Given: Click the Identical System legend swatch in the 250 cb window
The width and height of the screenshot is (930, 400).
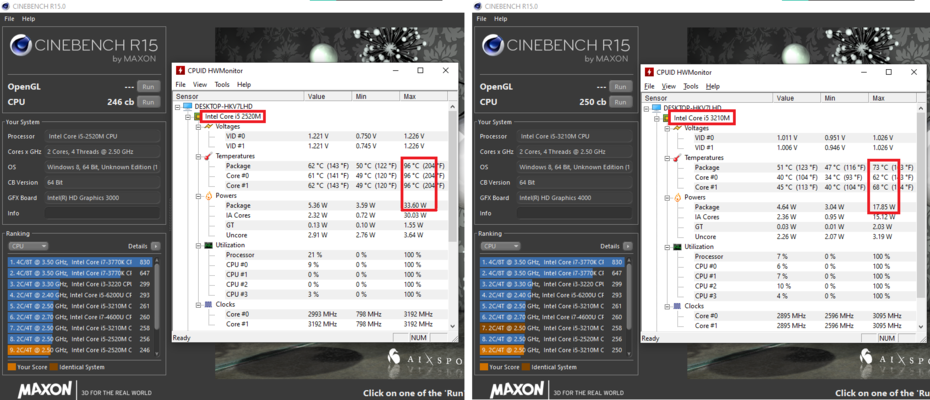Looking at the screenshot, I should point(526,367).
